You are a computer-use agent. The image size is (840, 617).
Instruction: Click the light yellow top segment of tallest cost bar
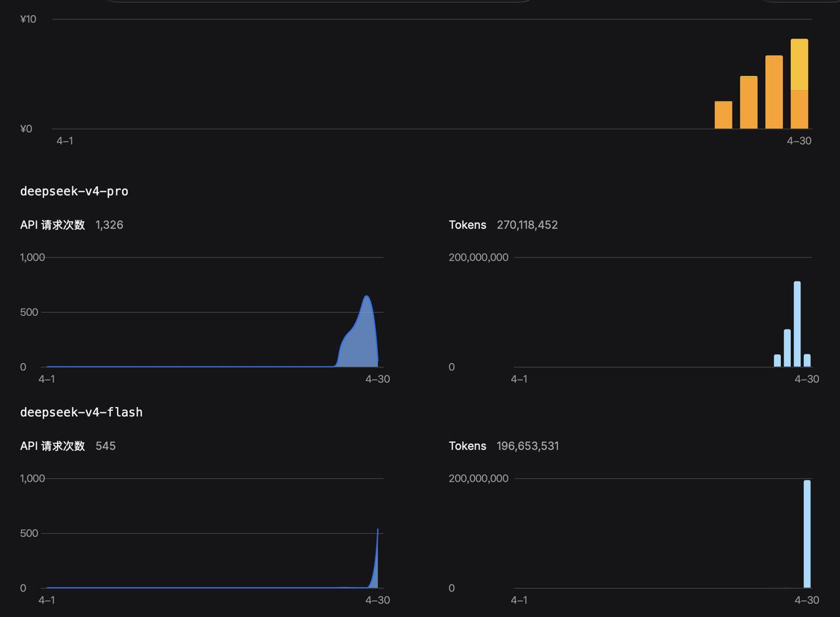(799, 64)
